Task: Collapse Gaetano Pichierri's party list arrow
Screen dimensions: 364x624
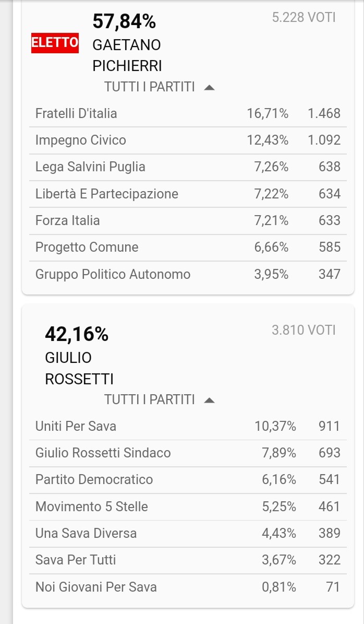Action: [210, 88]
